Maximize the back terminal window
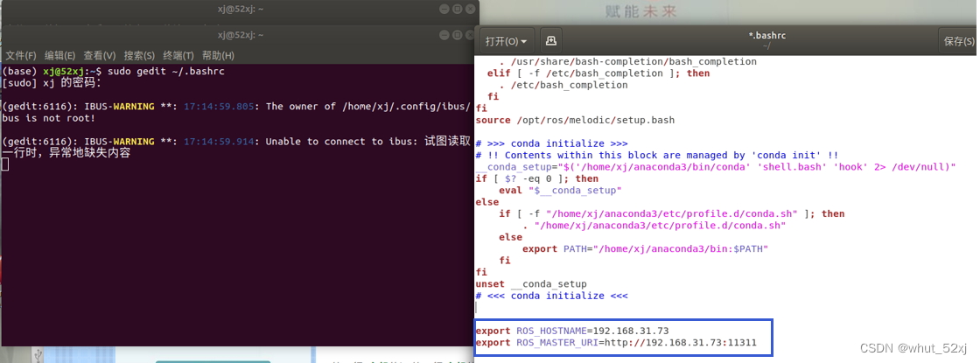Viewport: 980px width, 363px height. (457, 9)
